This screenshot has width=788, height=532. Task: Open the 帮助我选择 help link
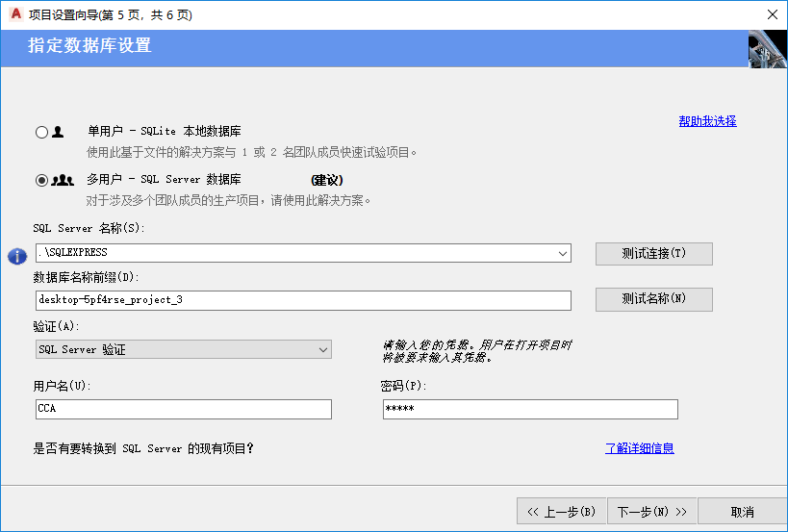point(707,121)
